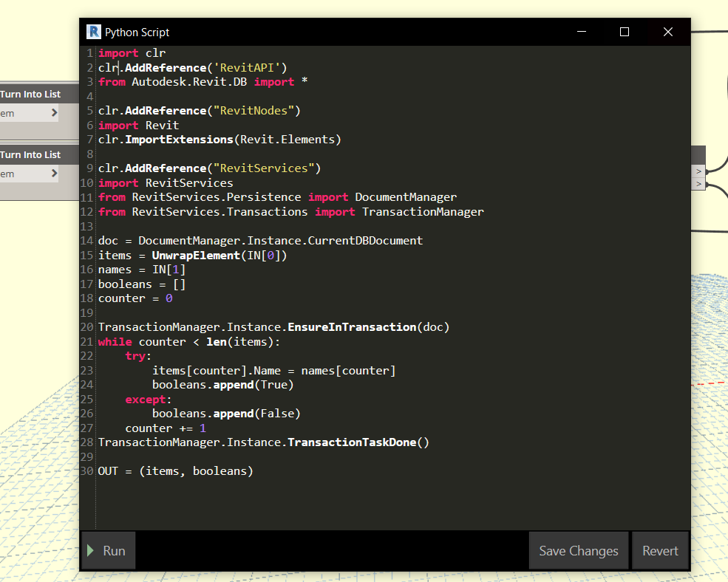This screenshot has width=728, height=582.
Task: Place the cursor on line 1 import clr
Action: point(132,53)
